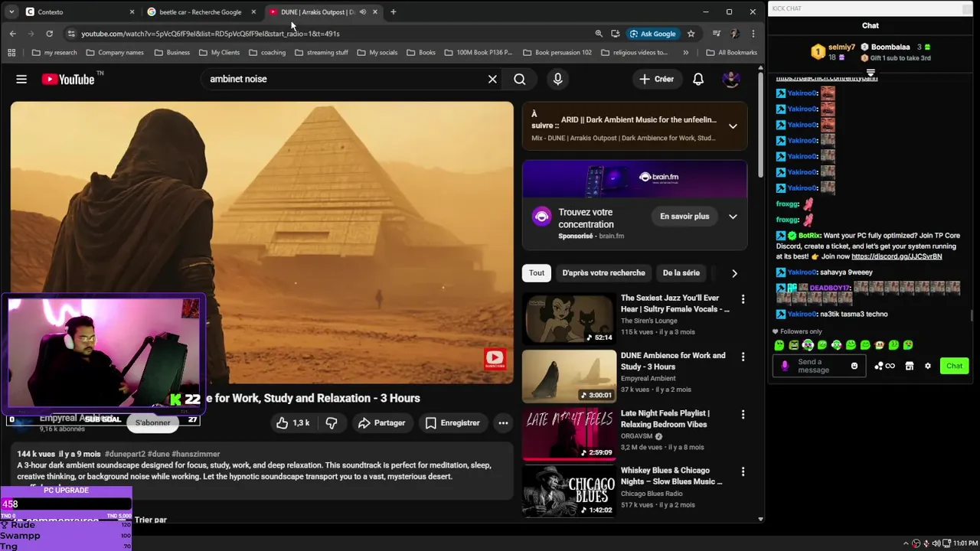Image resolution: width=980 pixels, height=551 pixels.
Task: Mute the DUNE tab via speaker icon
Action: coord(363,12)
